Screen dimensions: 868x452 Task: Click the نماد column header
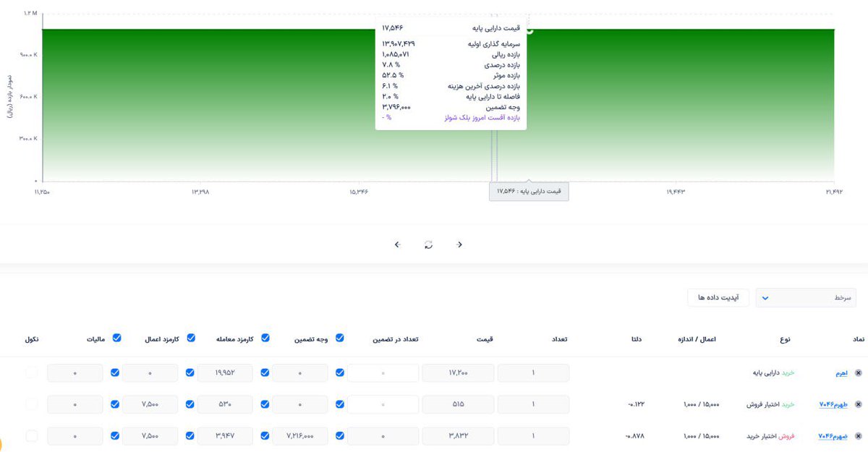tap(858, 338)
